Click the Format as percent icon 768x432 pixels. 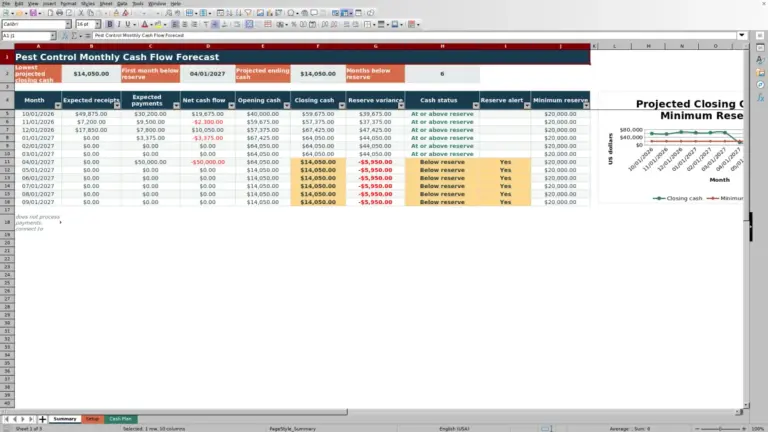[294, 24]
